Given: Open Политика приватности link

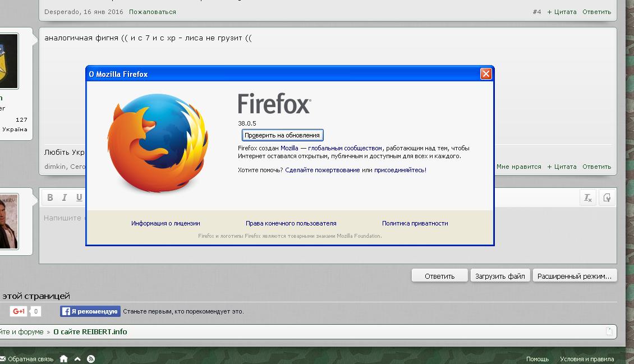Looking at the screenshot, I should pyautogui.click(x=415, y=223).
